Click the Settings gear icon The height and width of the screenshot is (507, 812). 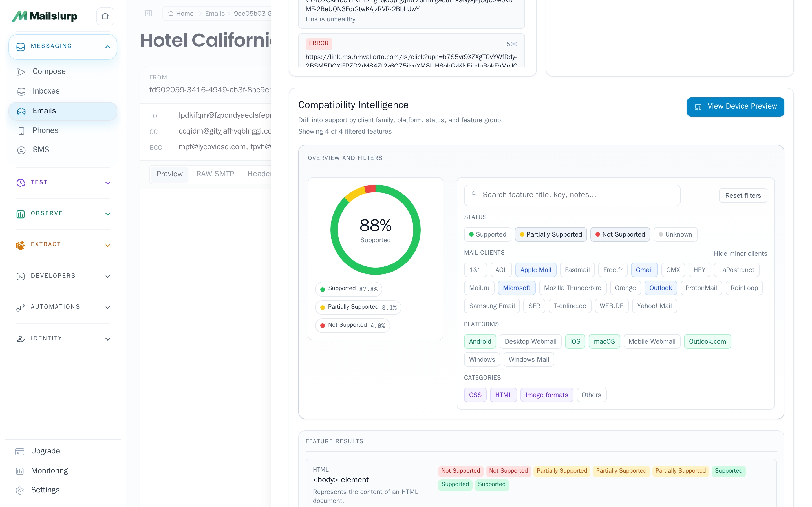[20, 490]
